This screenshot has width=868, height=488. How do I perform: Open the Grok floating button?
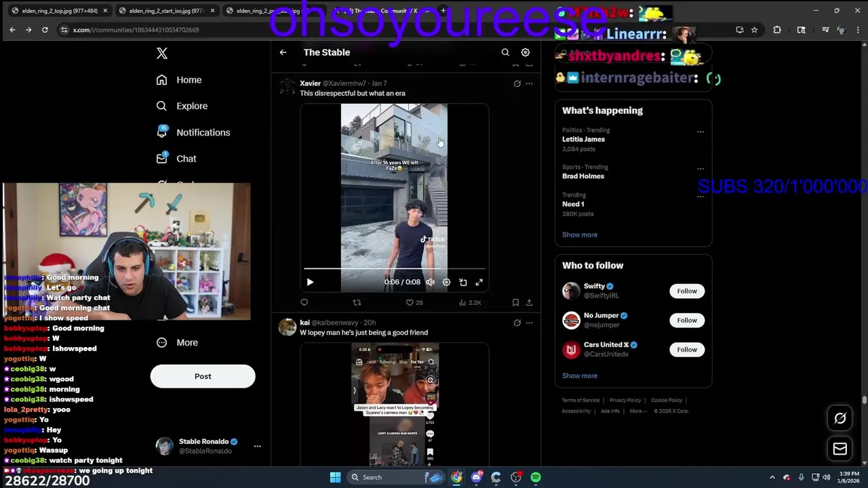click(840, 418)
